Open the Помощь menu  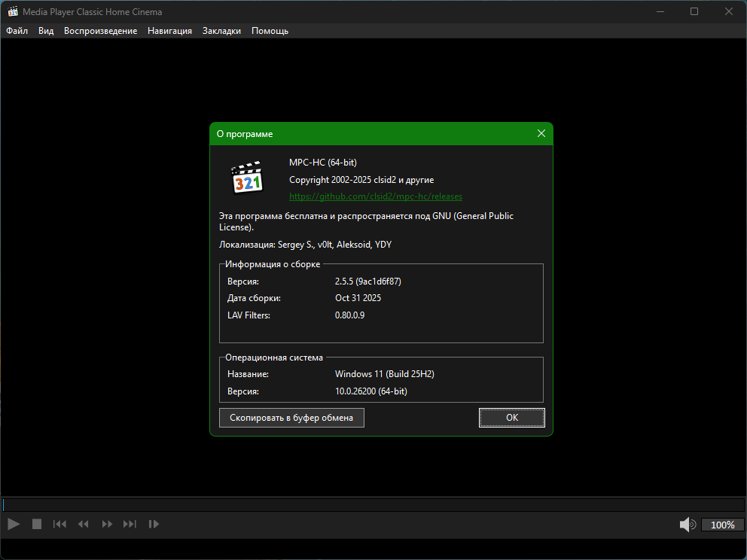pyautogui.click(x=270, y=31)
